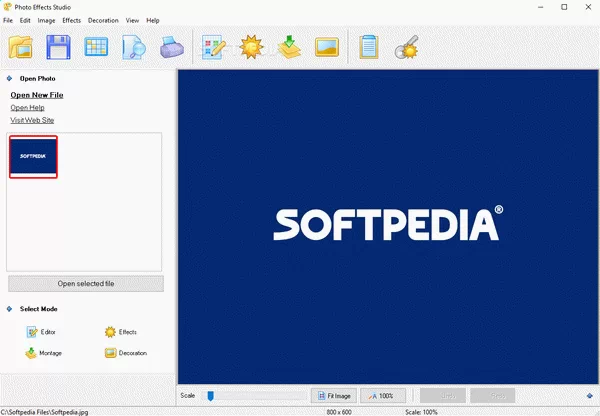Click the Open New File link
Screen dimensions: 600x416
coord(37,95)
